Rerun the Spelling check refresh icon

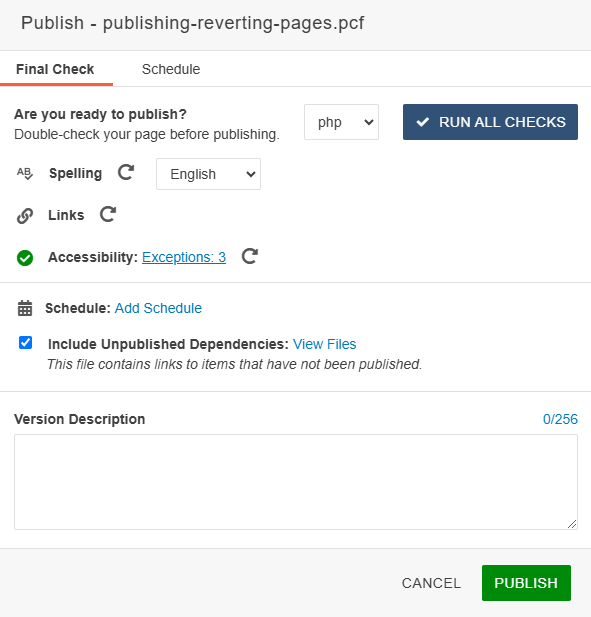(x=126, y=172)
